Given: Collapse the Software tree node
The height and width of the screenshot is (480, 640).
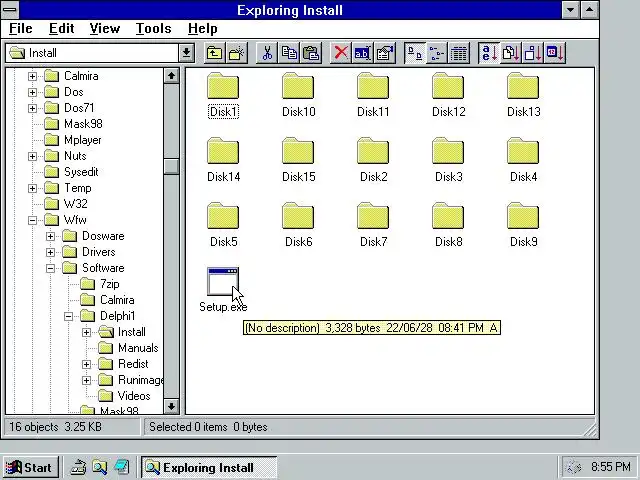Looking at the screenshot, I should pos(50,268).
